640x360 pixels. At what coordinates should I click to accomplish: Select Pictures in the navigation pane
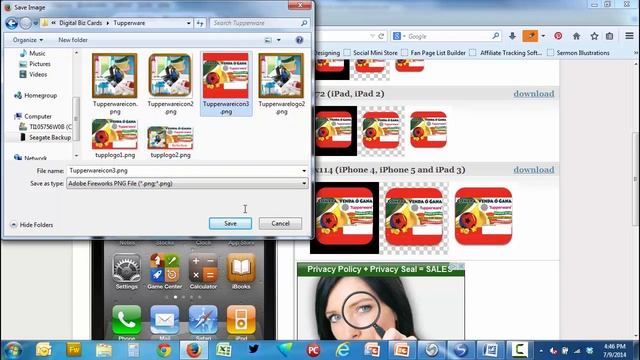point(35,64)
